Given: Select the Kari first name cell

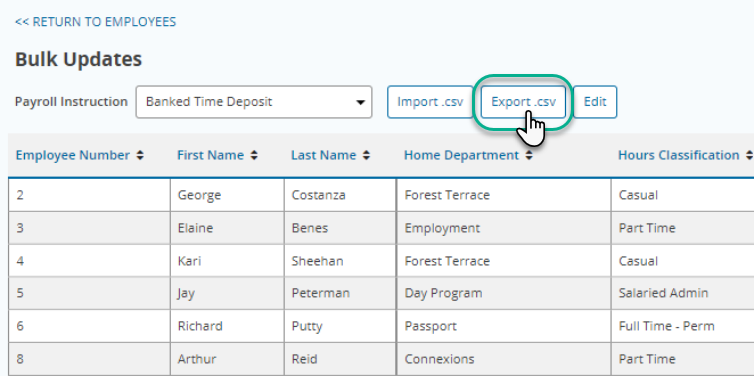Looking at the screenshot, I should click(x=227, y=261).
